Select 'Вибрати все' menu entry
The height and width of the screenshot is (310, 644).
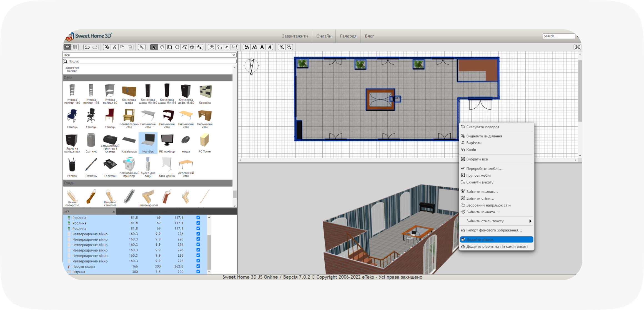477,159
